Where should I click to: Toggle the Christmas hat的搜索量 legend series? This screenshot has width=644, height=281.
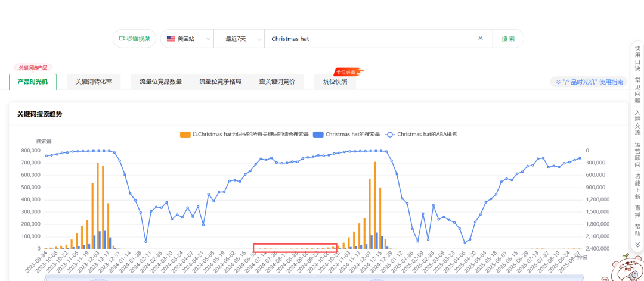(x=346, y=134)
